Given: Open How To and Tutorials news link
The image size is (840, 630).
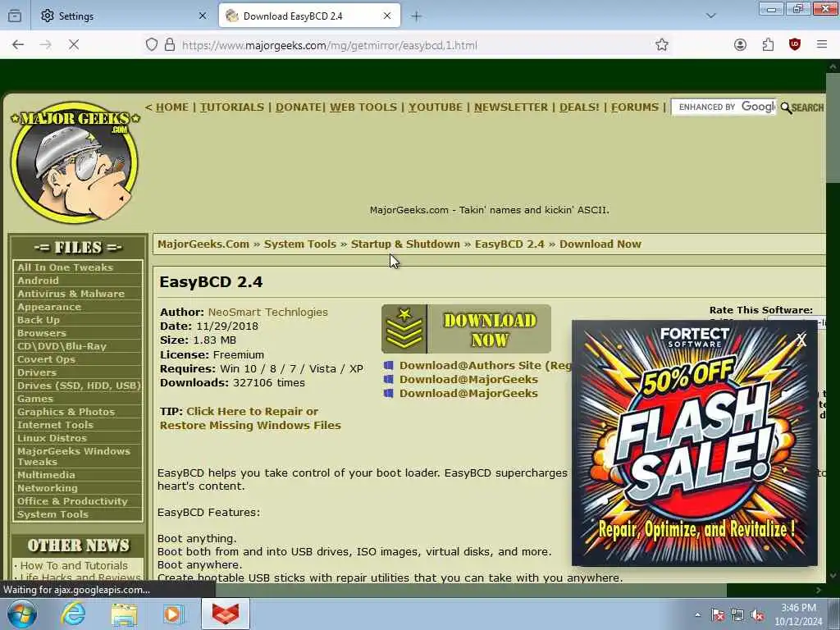Looking at the screenshot, I should click(x=74, y=566).
